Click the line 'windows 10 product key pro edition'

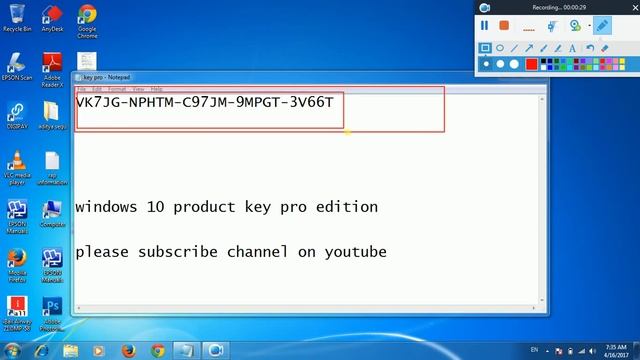pos(227,207)
